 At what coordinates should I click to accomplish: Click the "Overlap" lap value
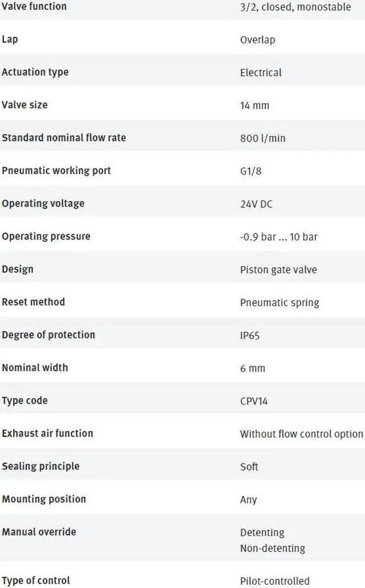(x=257, y=39)
